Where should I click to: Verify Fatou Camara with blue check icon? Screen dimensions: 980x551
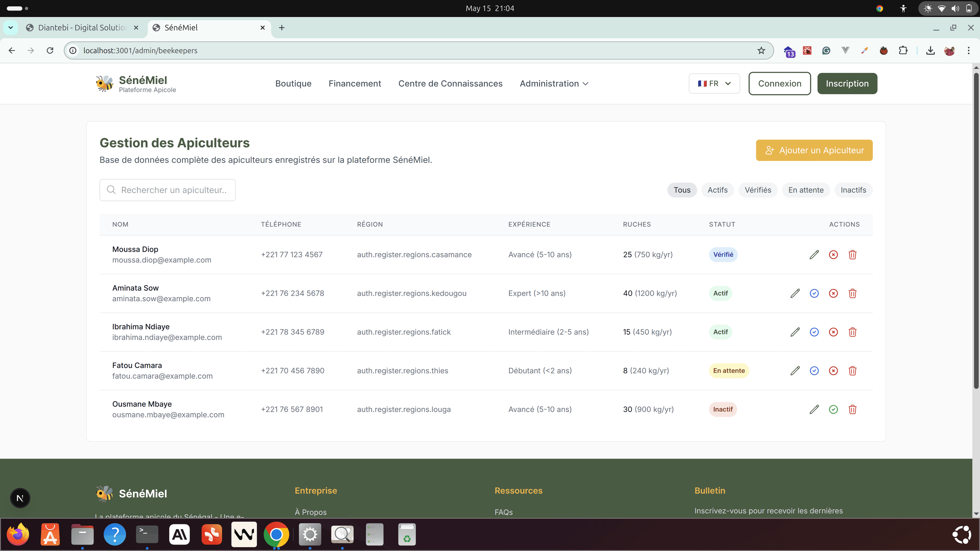(814, 371)
